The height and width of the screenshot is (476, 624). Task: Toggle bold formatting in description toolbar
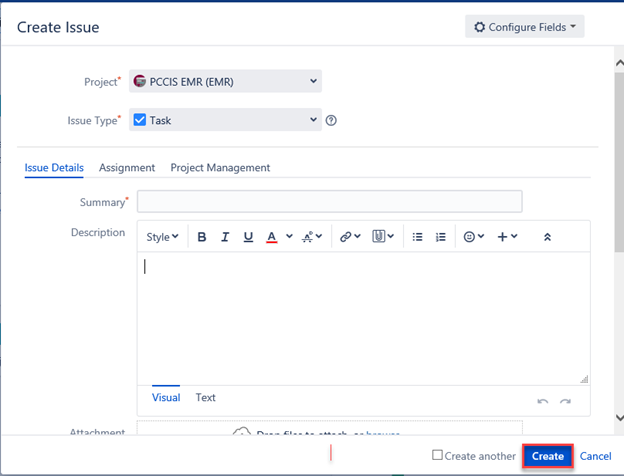click(202, 237)
